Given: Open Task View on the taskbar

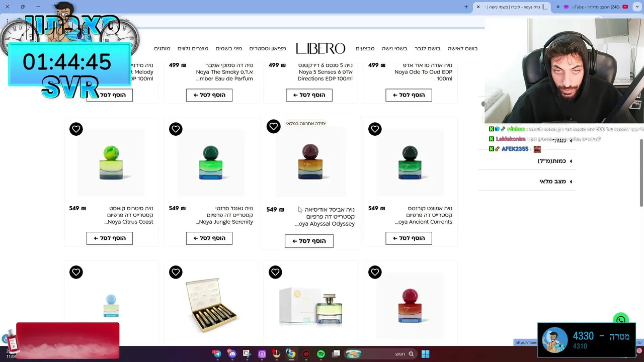Looking at the screenshot, I should [336, 354].
